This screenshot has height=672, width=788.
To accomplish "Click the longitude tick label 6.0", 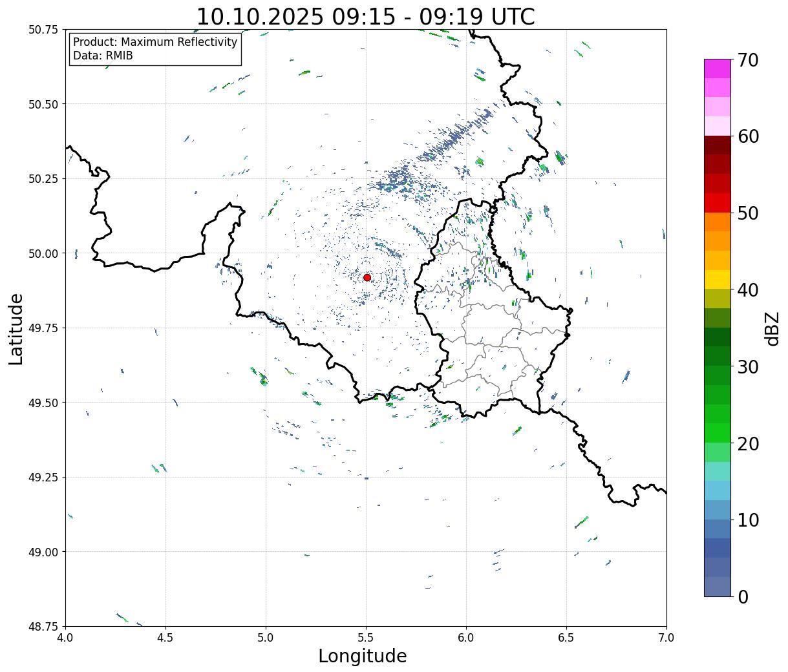I will click(466, 638).
